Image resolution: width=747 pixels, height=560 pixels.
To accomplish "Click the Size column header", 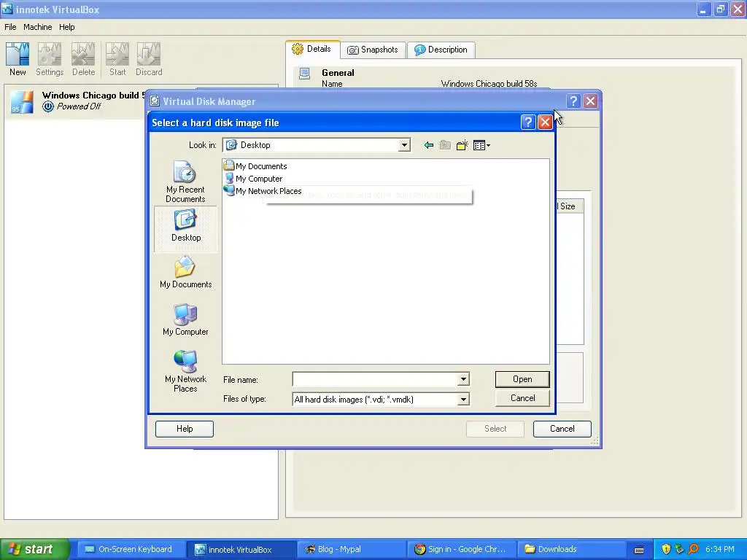I will [x=569, y=206].
